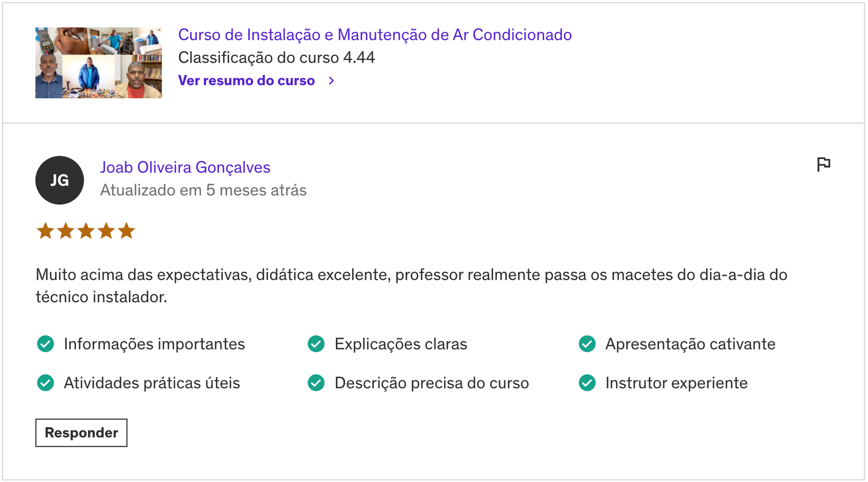The height and width of the screenshot is (482, 868).
Task: Click the checkmark beside Explicações claras
Action: pyautogui.click(x=316, y=344)
